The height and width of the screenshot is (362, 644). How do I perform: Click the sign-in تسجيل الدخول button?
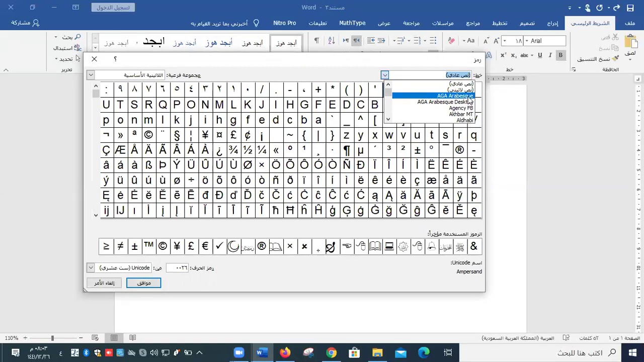[113, 8]
